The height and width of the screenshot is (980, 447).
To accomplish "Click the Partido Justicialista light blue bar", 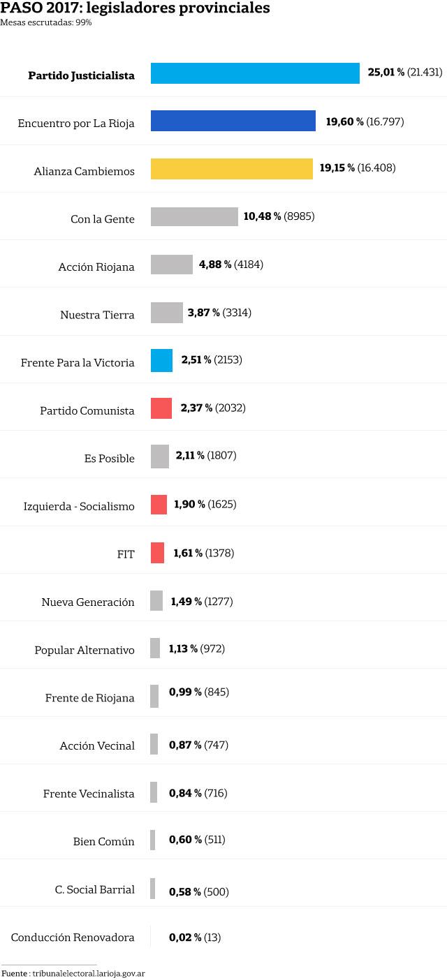I will (x=255, y=73).
